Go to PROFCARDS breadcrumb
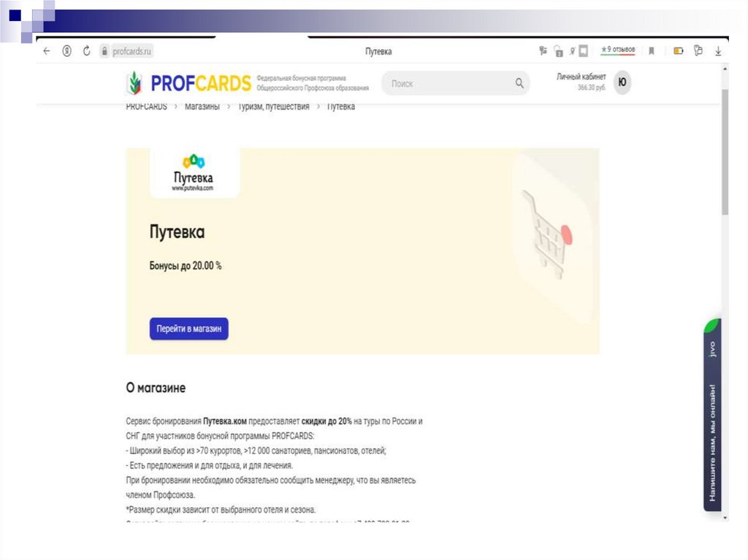This screenshot has width=748, height=560. coord(146,107)
